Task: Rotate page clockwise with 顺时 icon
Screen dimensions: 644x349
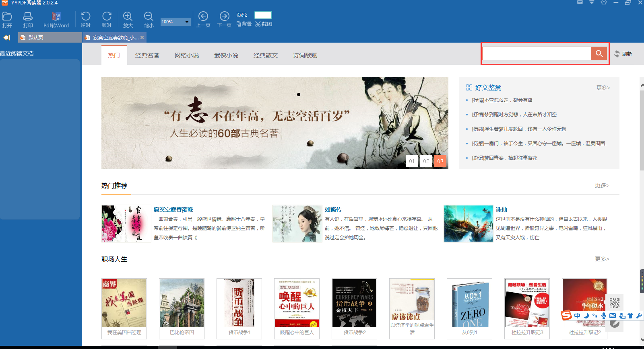Action: (107, 16)
